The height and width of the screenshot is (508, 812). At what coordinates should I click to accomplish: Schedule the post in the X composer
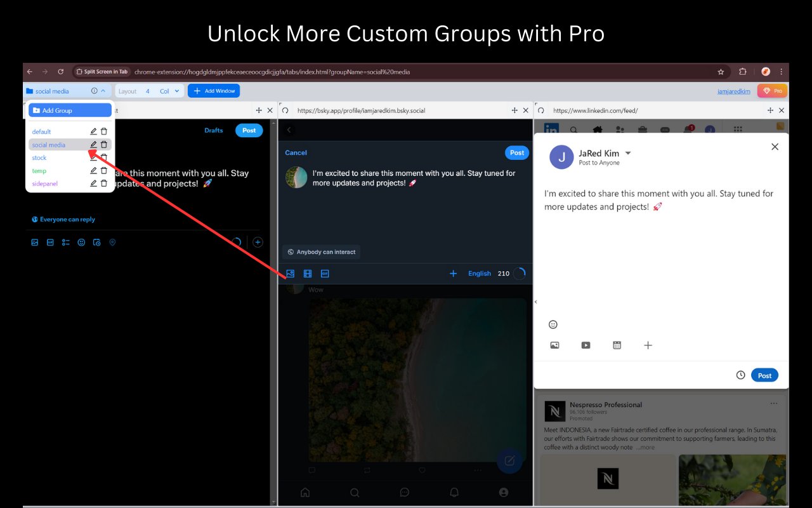coord(97,242)
